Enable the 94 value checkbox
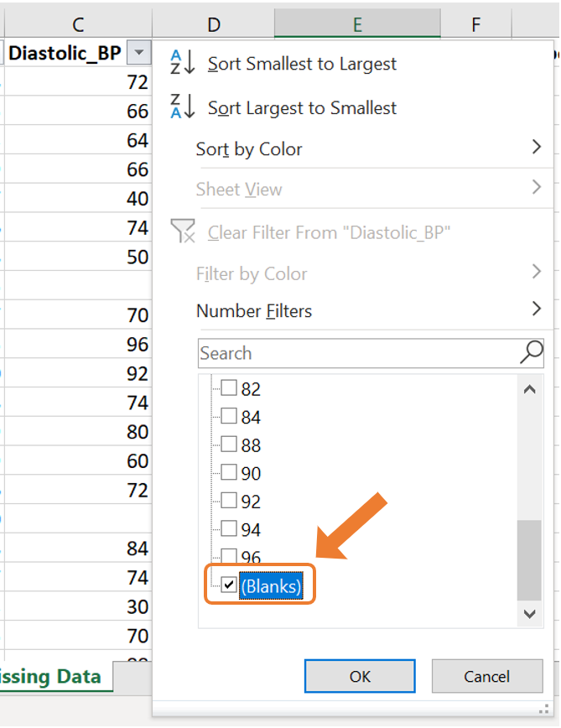The height and width of the screenshot is (728, 561). click(x=228, y=528)
